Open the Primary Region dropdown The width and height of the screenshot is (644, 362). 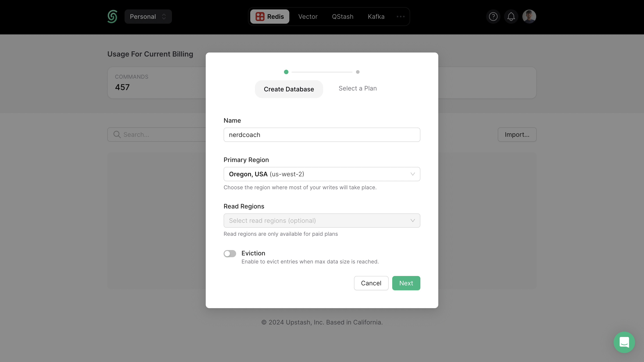tap(322, 174)
